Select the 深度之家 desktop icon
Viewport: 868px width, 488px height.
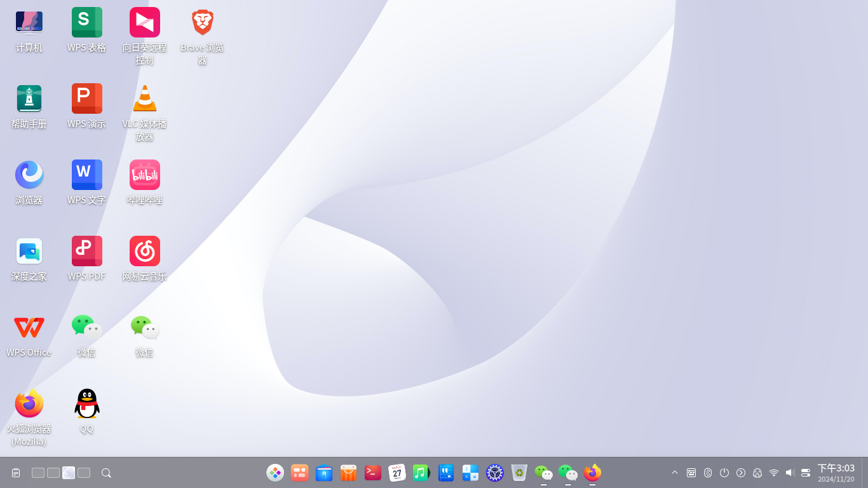(29, 251)
